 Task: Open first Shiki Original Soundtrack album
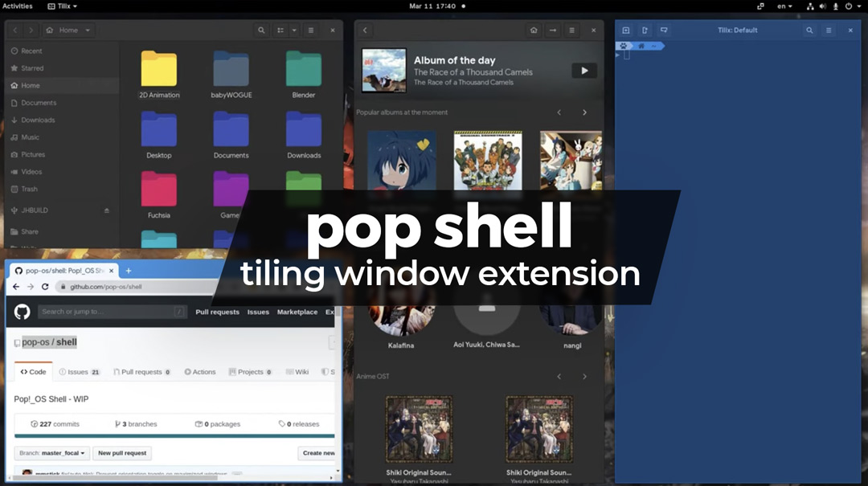pos(419,429)
